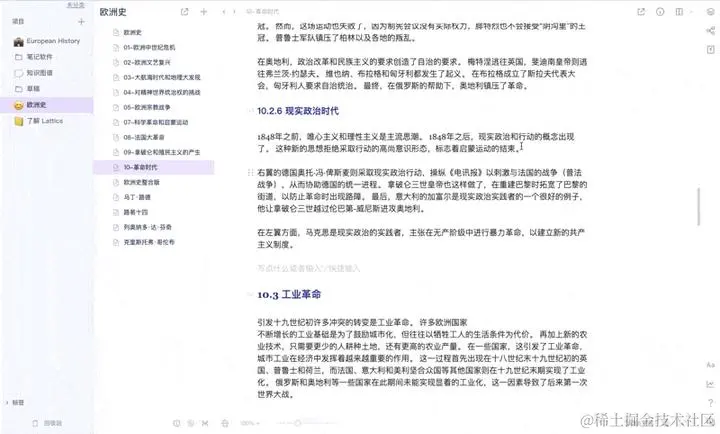Click heading text 10.3 工业革命

tap(289, 294)
